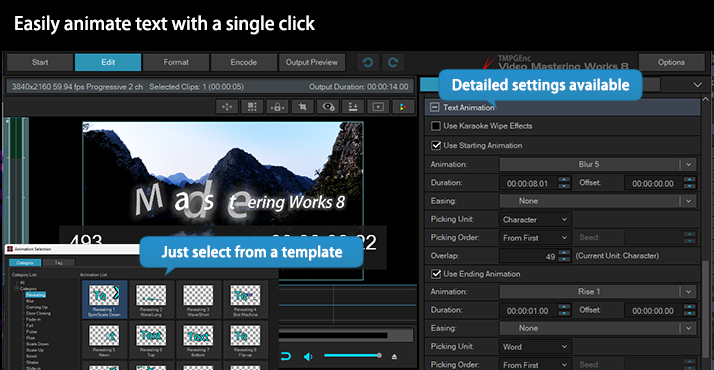Select Revealing 6 Top thumbnail

(x=151, y=340)
